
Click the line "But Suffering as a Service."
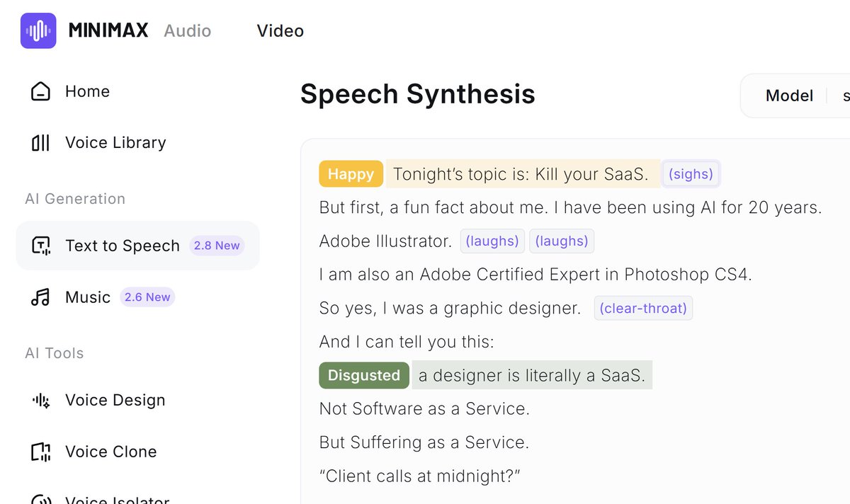[424, 442]
